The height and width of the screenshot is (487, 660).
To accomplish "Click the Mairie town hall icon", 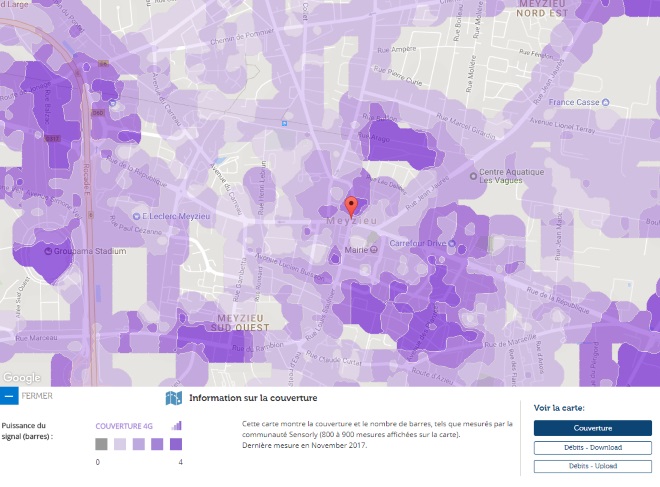I will coord(374,250).
